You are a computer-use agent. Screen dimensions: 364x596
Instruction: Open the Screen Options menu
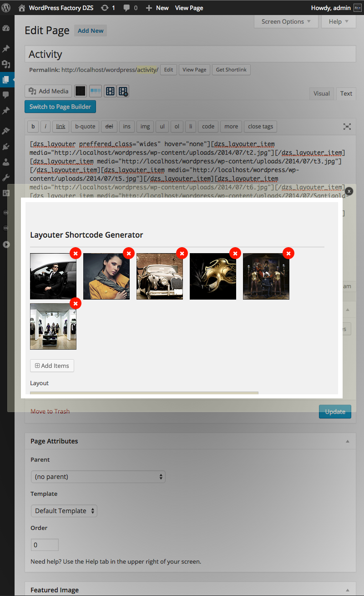pyautogui.click(x=286, y=21)
